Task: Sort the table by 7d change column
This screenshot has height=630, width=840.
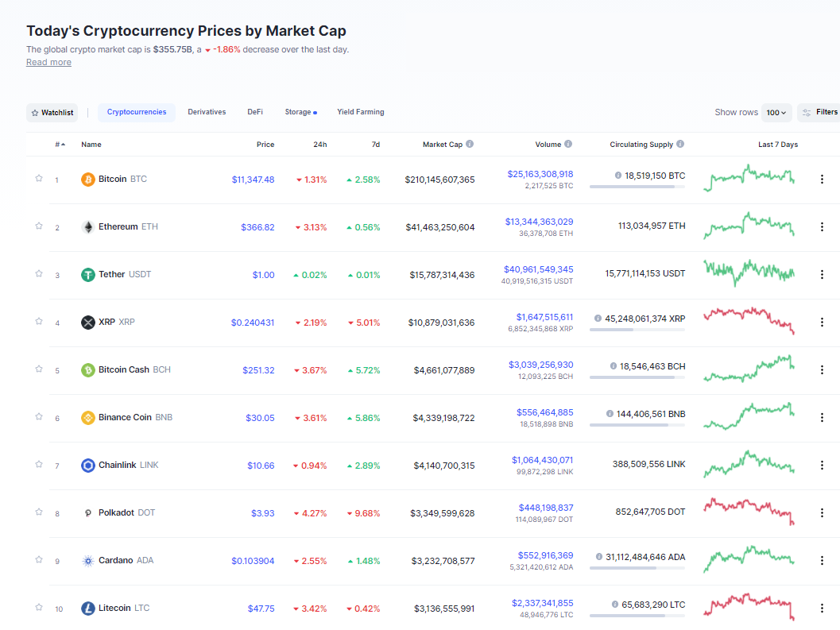Action: click(376, 145)
